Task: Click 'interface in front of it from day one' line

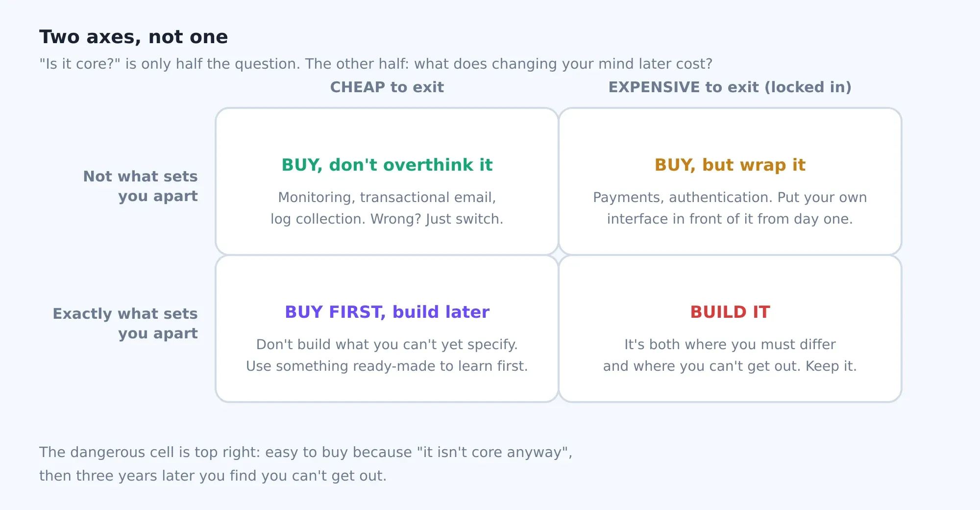Action: coord(730,219)
